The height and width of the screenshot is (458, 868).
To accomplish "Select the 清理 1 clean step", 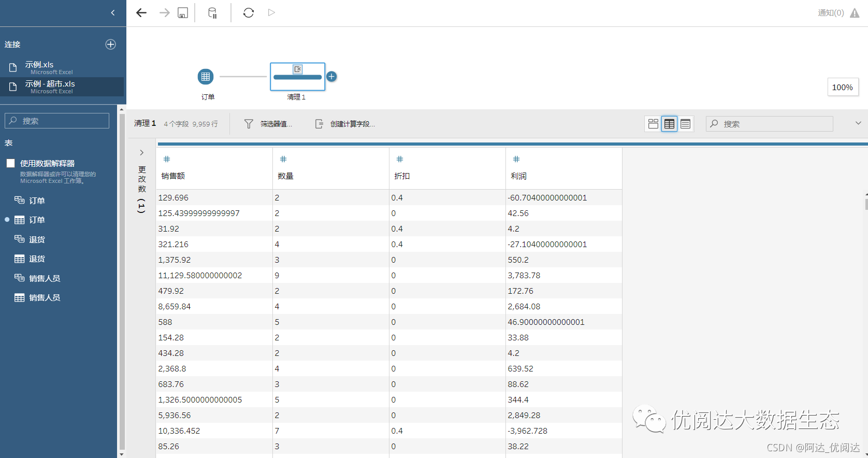I will (x=297, y=77).
